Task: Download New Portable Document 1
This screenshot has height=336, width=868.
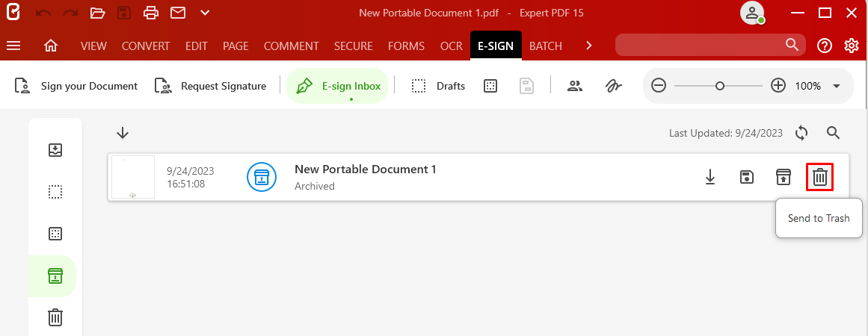Action: pos(710,178)
